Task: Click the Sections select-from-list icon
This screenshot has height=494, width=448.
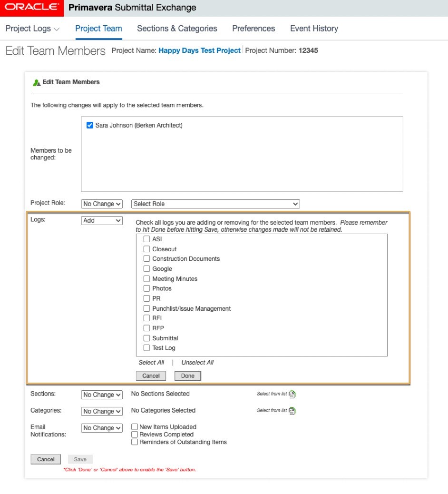Action: (x=292, y=394)
